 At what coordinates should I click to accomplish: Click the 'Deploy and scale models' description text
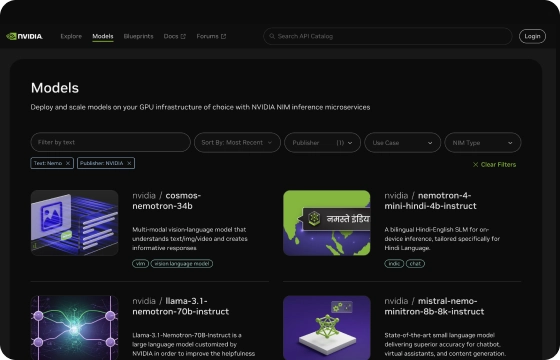[200, 107]
